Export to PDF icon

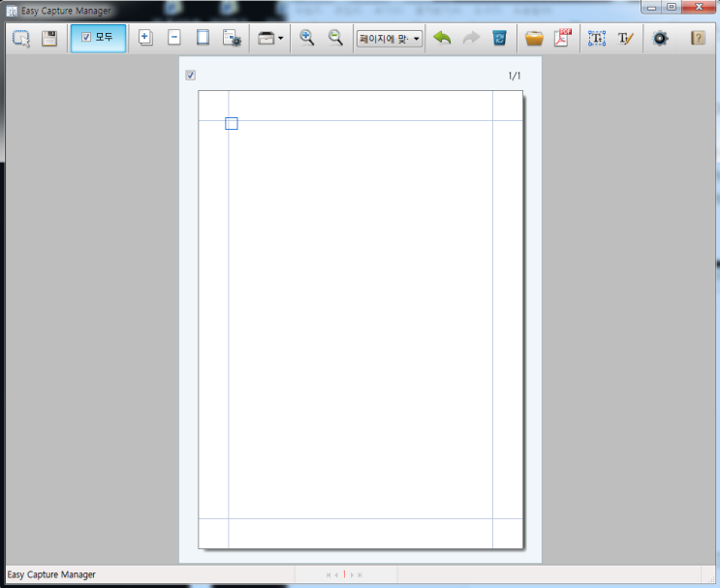[x=563, y=38]
